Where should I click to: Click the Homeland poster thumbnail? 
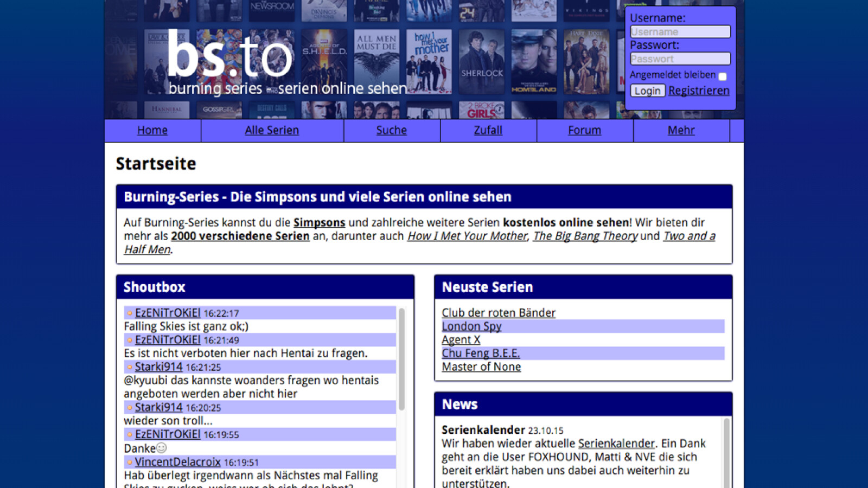[x=534, y=62]
